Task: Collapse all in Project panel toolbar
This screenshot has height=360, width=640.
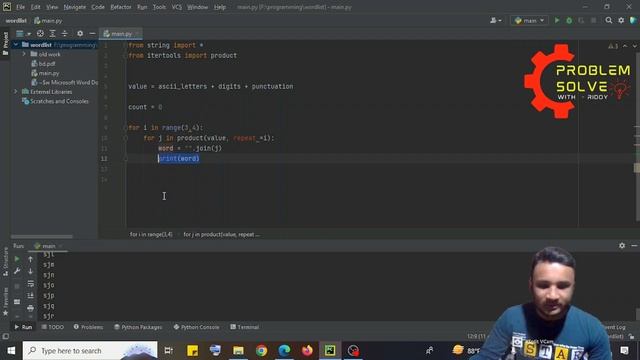Action: (64, 33)
